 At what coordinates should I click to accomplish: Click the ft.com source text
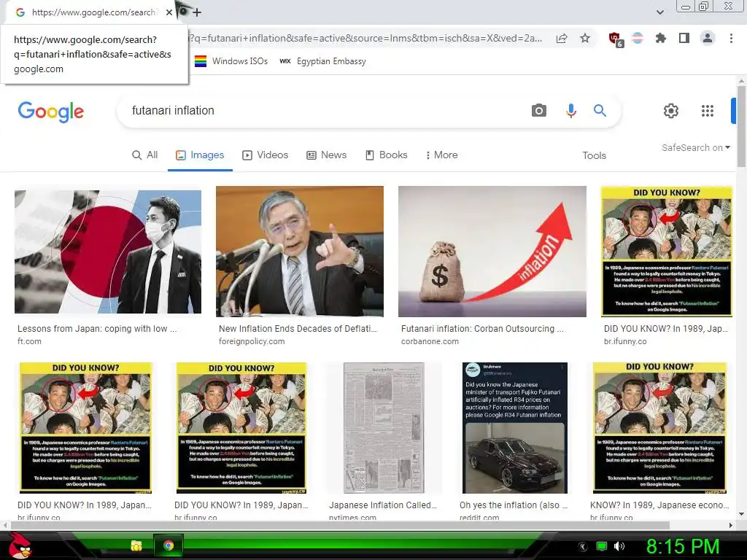click(x=29, y=341)
